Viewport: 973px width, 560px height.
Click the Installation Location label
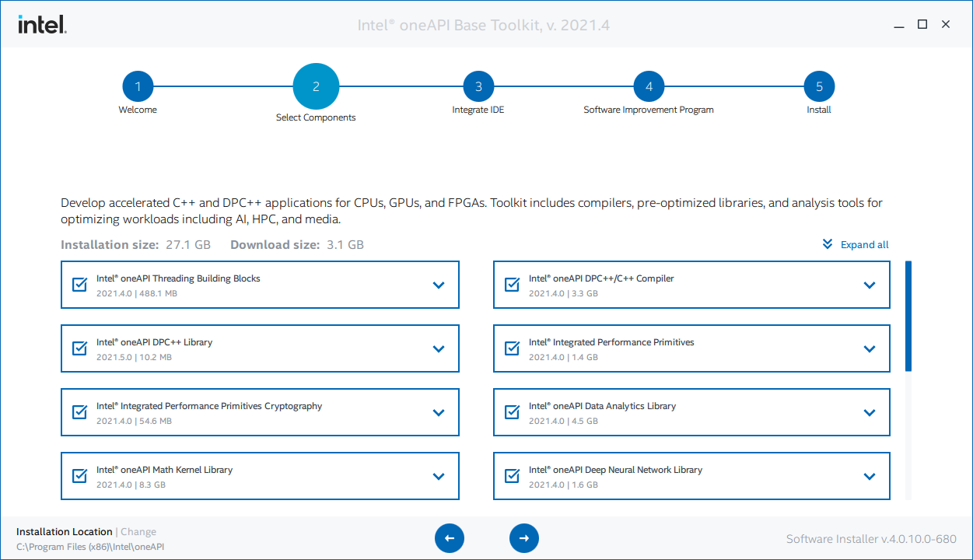click(65, 532)
